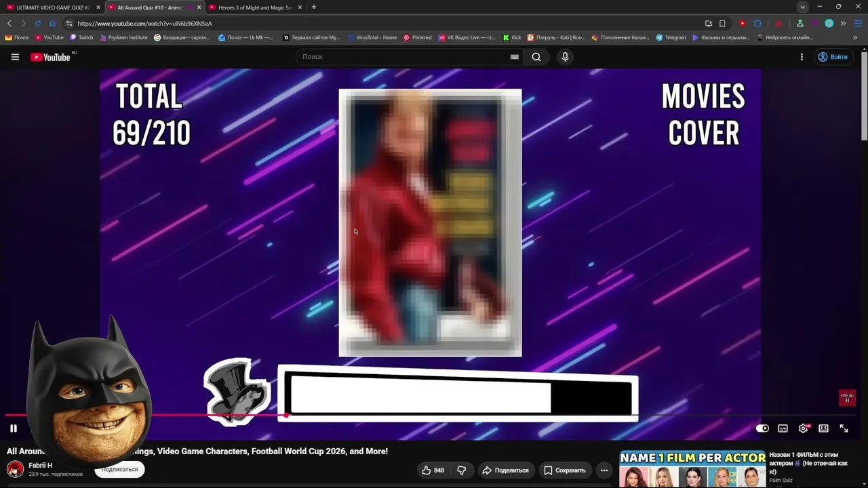Click the channel watermark on the video

coord(847,398)
